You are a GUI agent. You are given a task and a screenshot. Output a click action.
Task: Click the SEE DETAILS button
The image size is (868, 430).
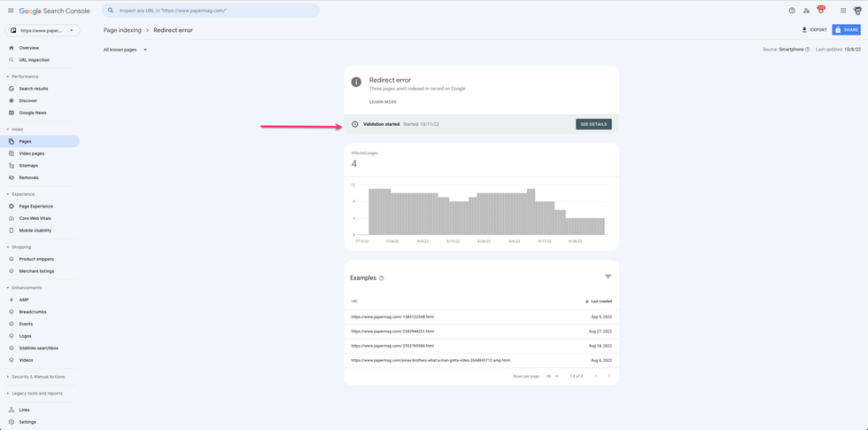[593, 124]
